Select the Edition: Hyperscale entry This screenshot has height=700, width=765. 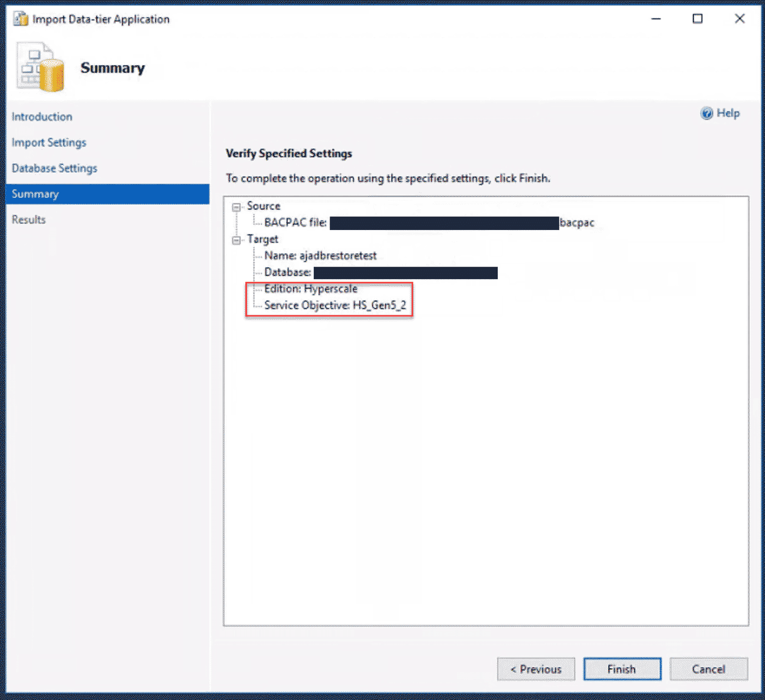point(310,289)
